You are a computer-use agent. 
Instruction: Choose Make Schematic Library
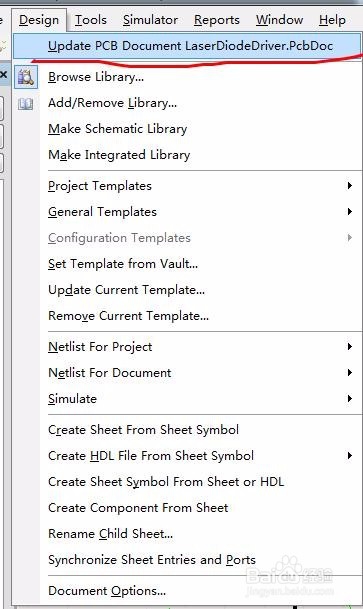tap(118, 129)
